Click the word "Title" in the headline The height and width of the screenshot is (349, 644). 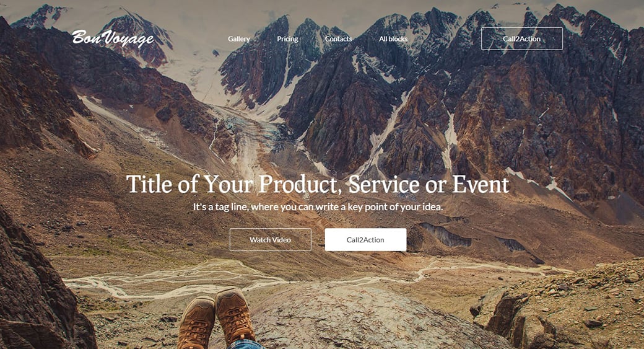click(149, 183)
